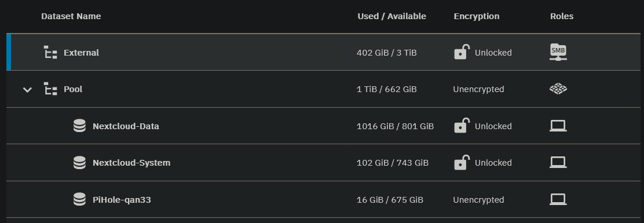
Task: Click the dataset tree icon beside External
Action: [x=50, y=52]
